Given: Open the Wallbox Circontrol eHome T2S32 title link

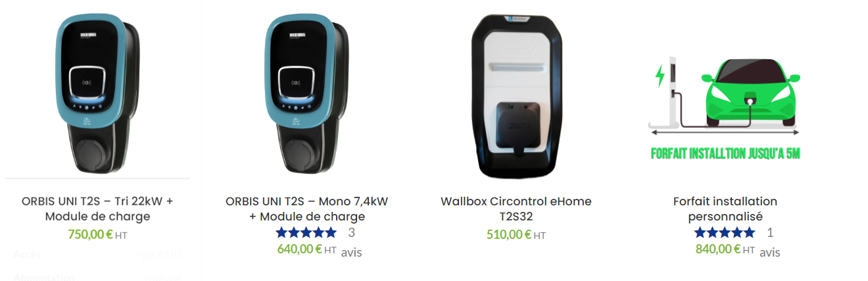Looking at the screenshot, I should tap(516, 209).
